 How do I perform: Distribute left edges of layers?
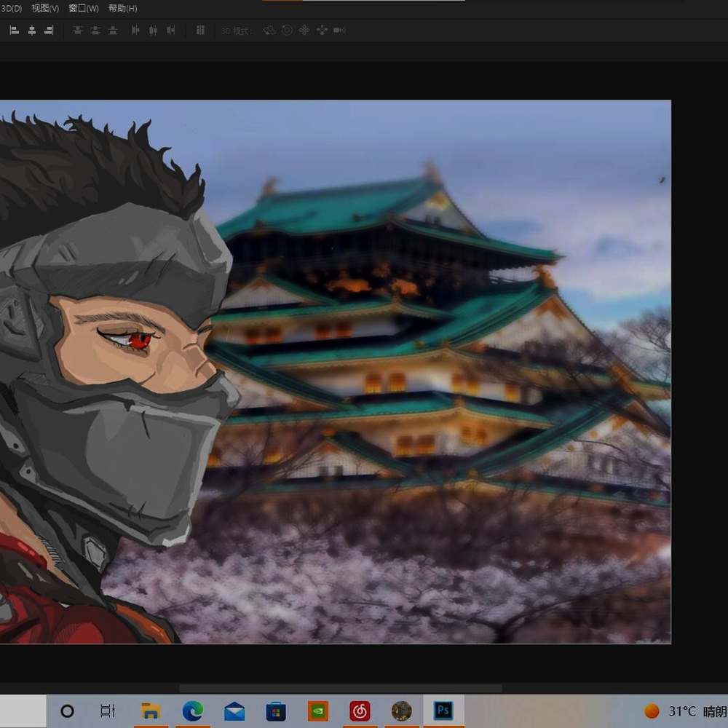click(135, 31)
